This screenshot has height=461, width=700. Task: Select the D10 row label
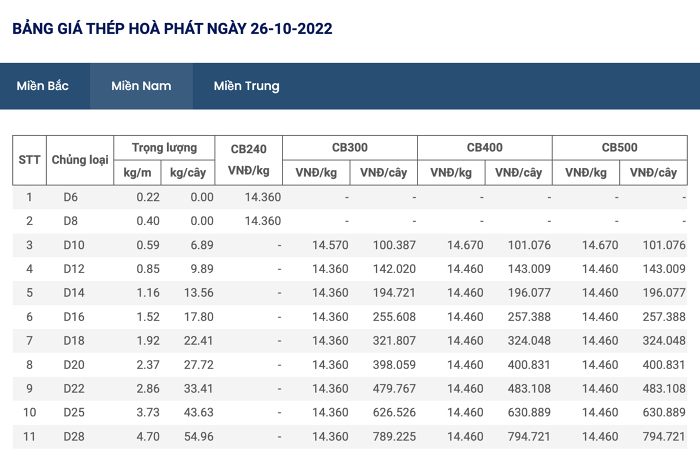click(x=74, y=245)
